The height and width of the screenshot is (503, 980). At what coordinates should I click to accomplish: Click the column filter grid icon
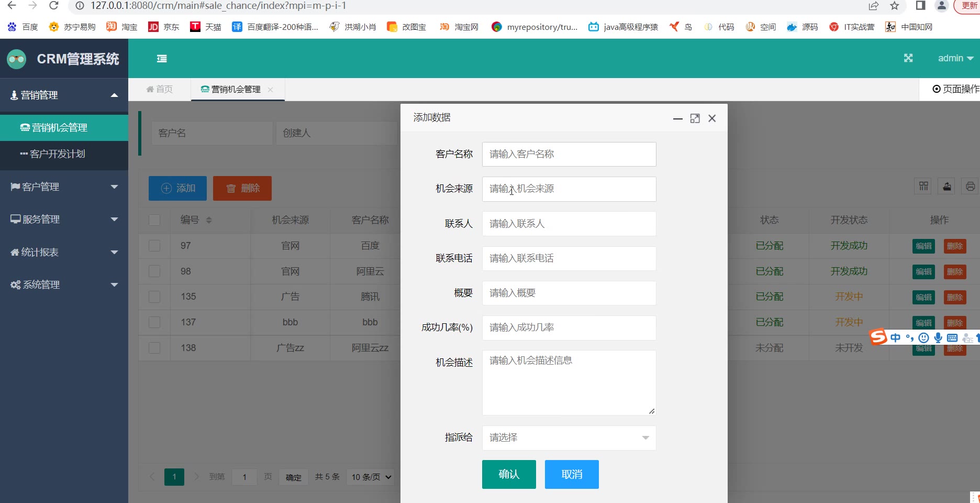point(923,187)
